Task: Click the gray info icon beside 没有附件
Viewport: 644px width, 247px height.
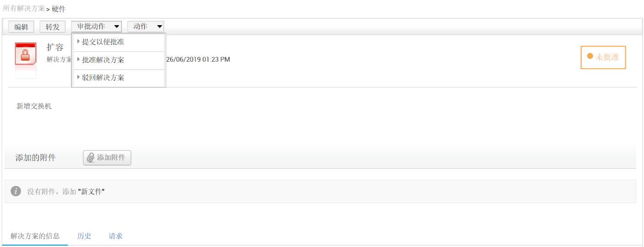Action: 16,191
